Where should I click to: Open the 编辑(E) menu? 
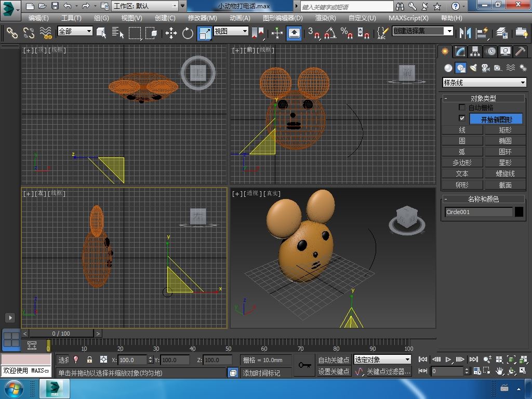point(38,18)
